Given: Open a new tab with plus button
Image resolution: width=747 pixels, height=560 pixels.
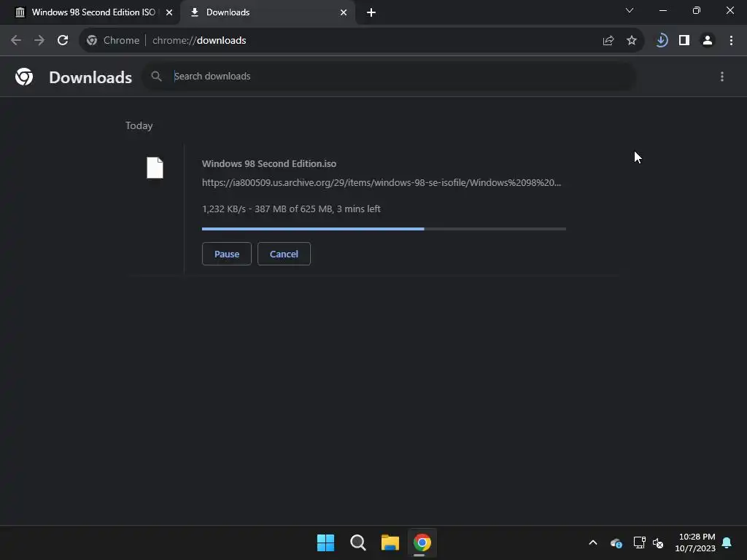Looking at the screenshot, I should pos(371,12).
